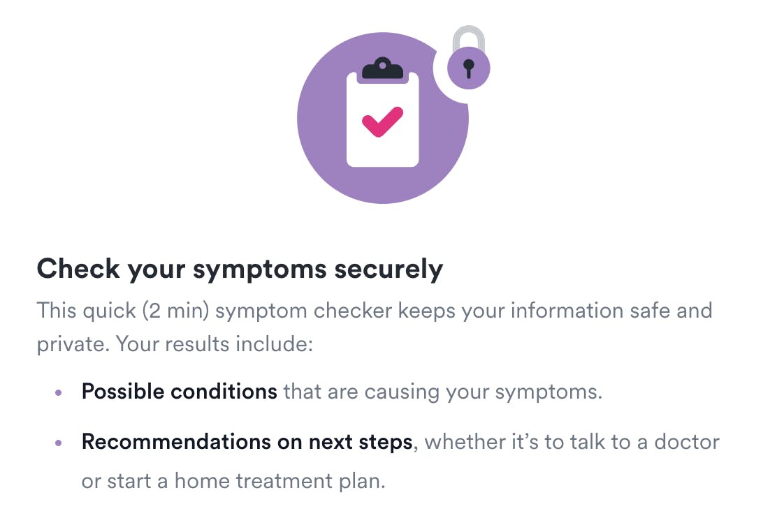Click the pink checkmark on the clipboard
This screenshot has height=532, width=784.
382,121
